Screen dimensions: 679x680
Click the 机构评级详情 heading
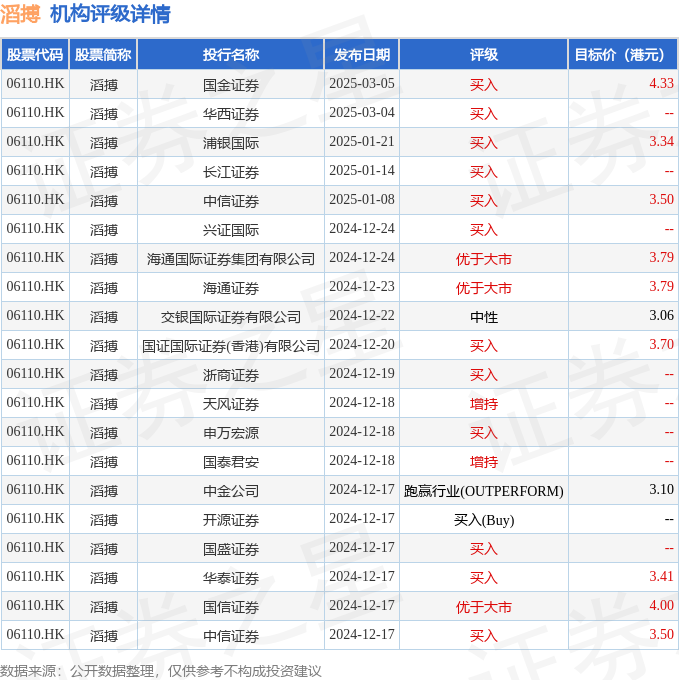tap(110, 14)
